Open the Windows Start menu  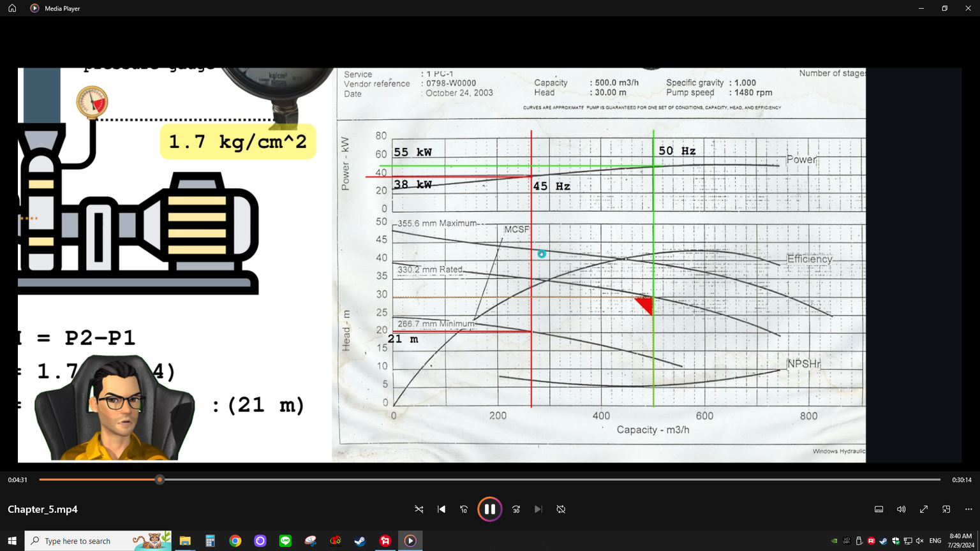click(12, 541)
